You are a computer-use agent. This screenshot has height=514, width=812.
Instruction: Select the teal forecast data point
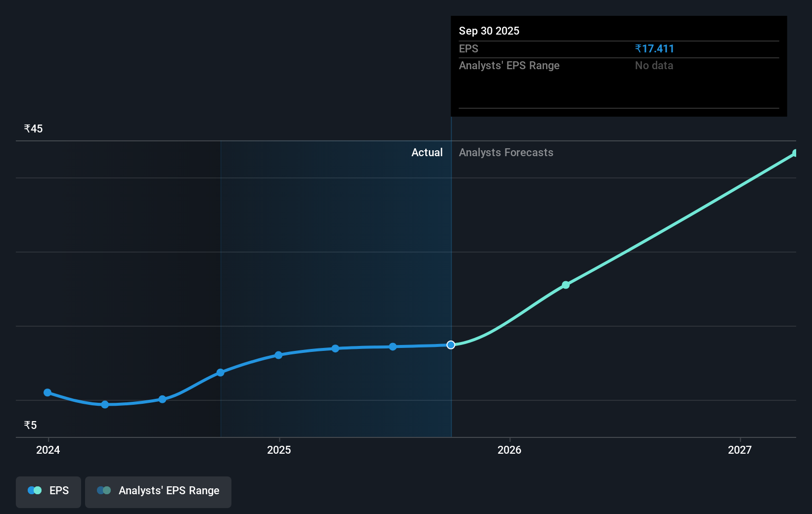pyautogui.click(x=565, y=285)
